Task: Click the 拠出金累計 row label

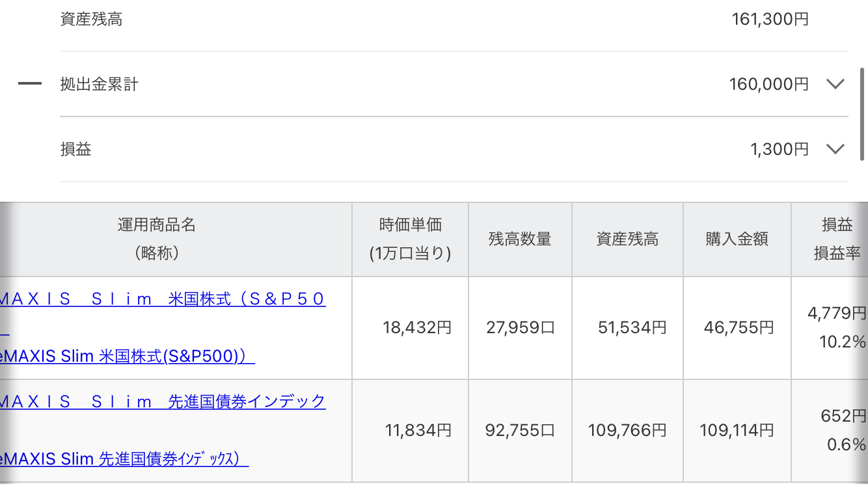Action: click(99, 84)
